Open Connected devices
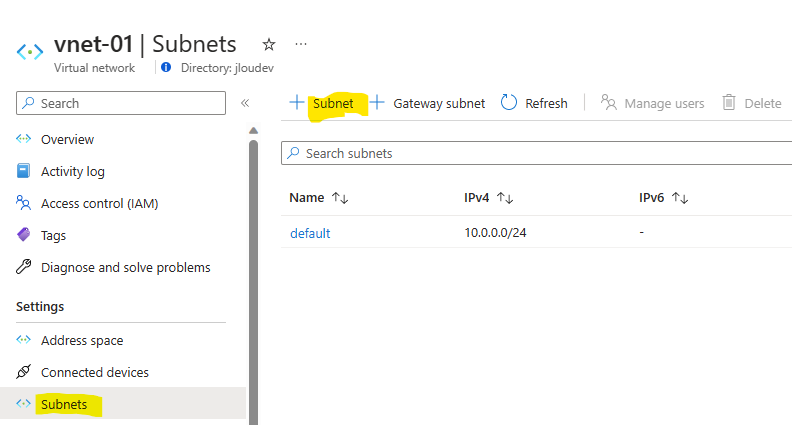Screen dimensions: 792x425 tap(95, 372)
